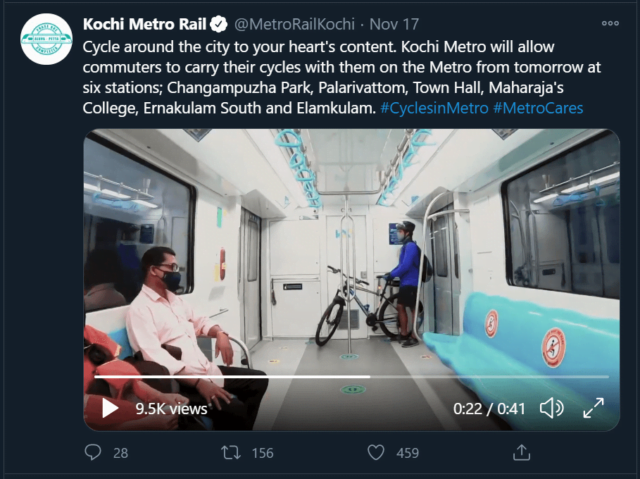Click the video progress bar
The image size is (640, 479).
click(x=350, y=377)
